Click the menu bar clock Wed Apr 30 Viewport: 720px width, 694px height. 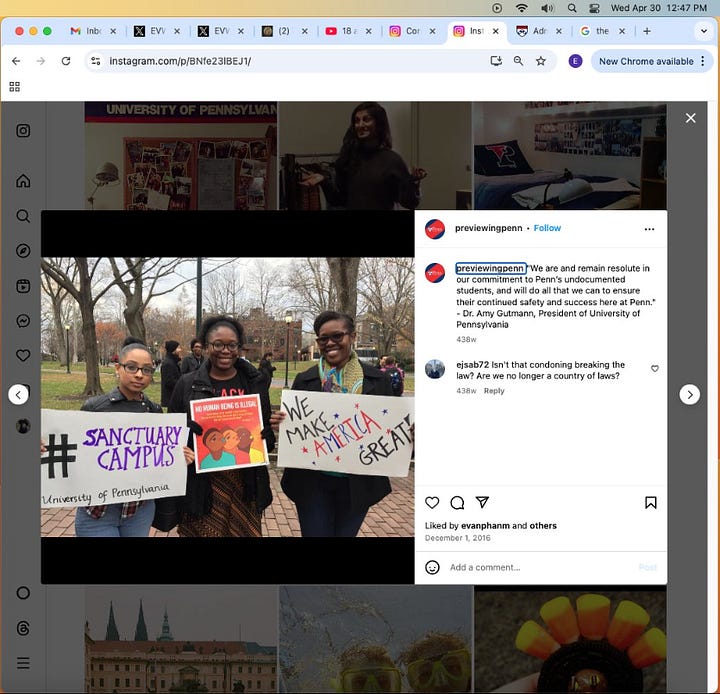(x=658, y=8)
